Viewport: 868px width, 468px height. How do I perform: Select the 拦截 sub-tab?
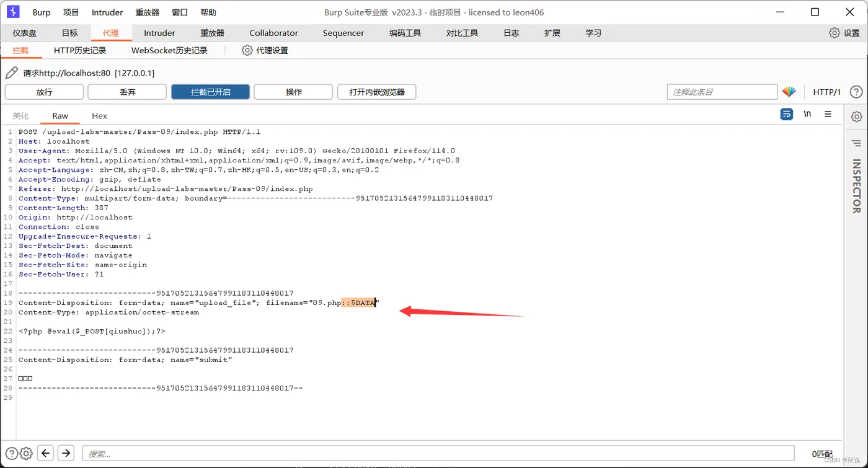point(20,50)
